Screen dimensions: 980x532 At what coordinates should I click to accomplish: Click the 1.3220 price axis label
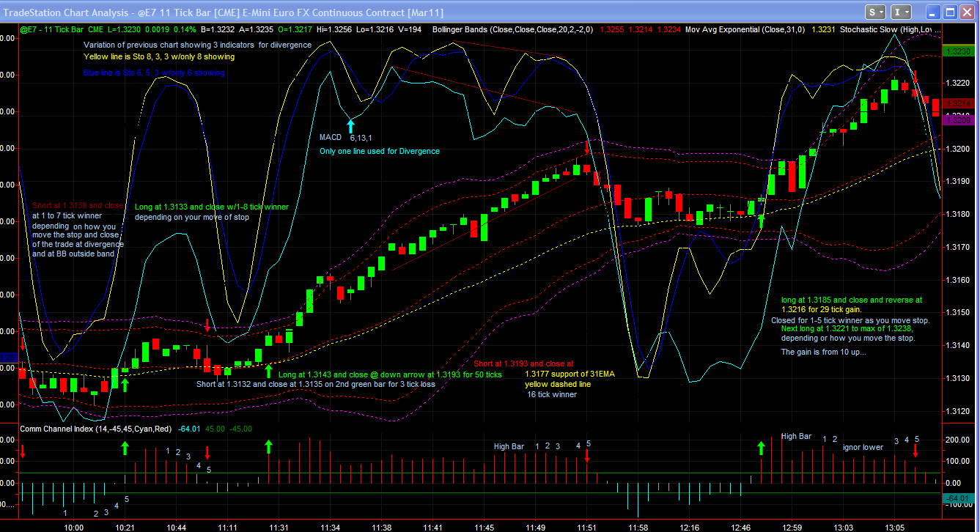pyautogui.click(x=958, y=84)
